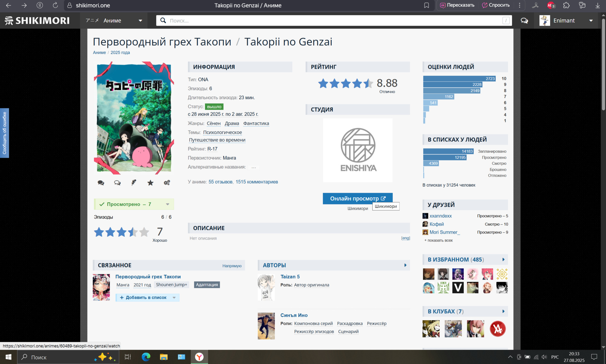Open friend xxanndexx profile
606x364 pixels.
(x=441, y=216)
